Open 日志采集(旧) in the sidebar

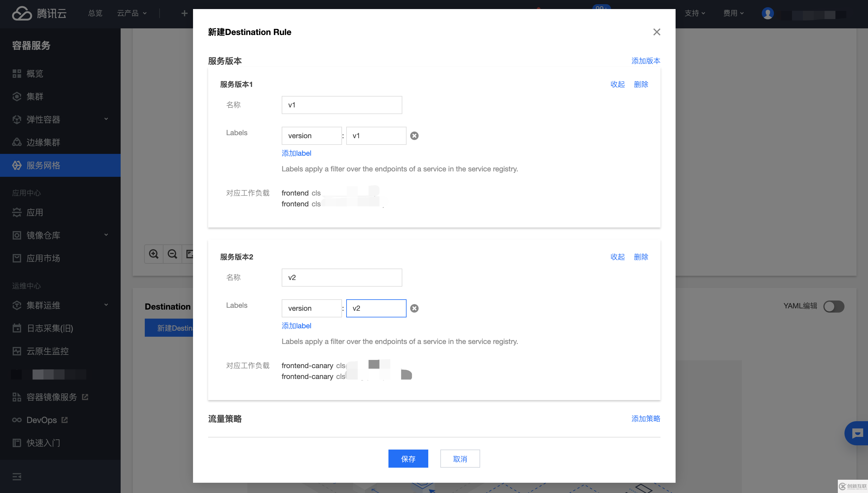click(60, 328)
